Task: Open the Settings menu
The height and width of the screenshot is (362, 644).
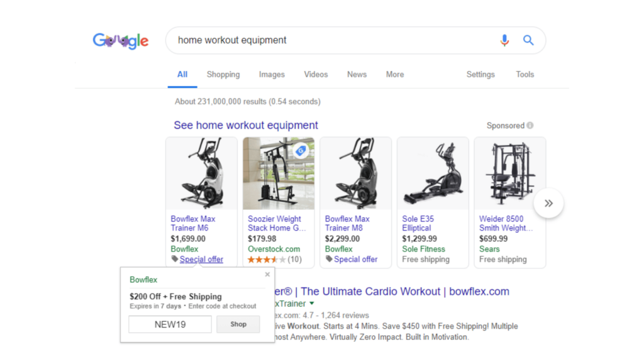Action: tap(480, 74)
